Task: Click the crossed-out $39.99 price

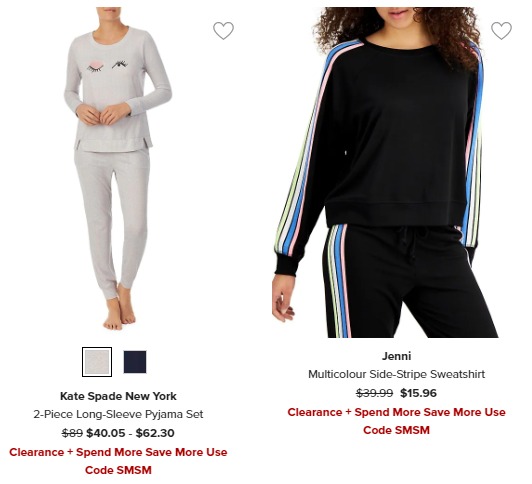Action: pyautogui.click(x=375, y=393)
